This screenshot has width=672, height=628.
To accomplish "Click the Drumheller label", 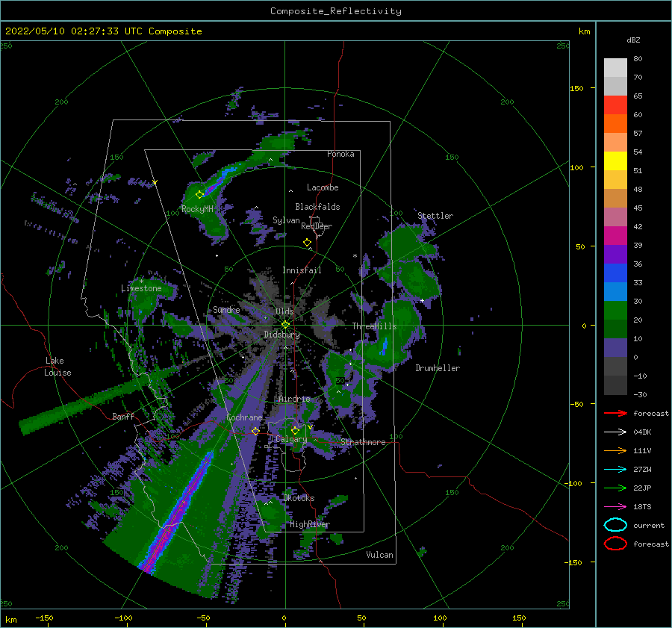I will 438,368.
